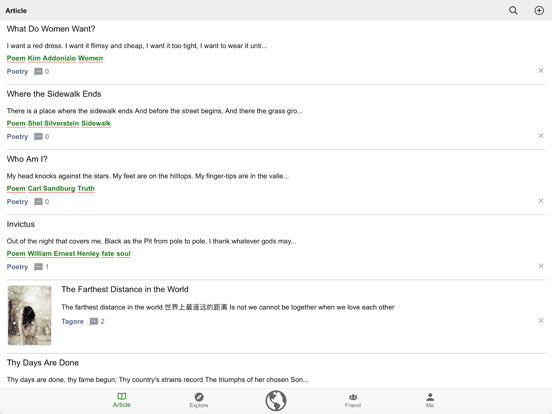Open comments icon on Invictus
The height and width of the screenshot is (414, 552).
pyautogui.click(x=38, y=267)
